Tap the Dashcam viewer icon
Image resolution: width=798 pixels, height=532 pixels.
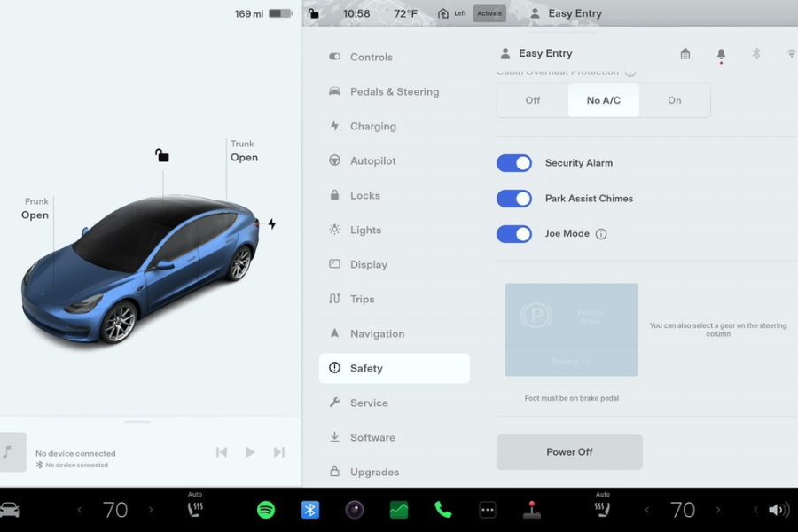[x=354, y=509]
